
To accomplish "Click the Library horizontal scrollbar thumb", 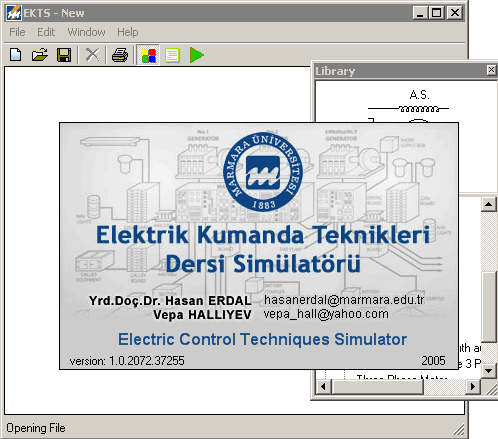I will [377, 387].
